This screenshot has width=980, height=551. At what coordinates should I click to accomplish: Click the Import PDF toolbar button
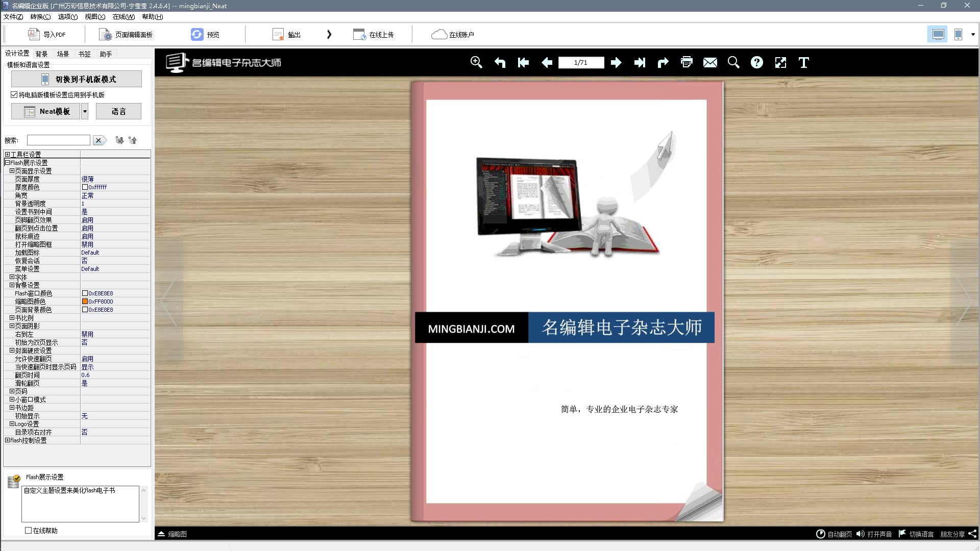click(x=47, y=34)
